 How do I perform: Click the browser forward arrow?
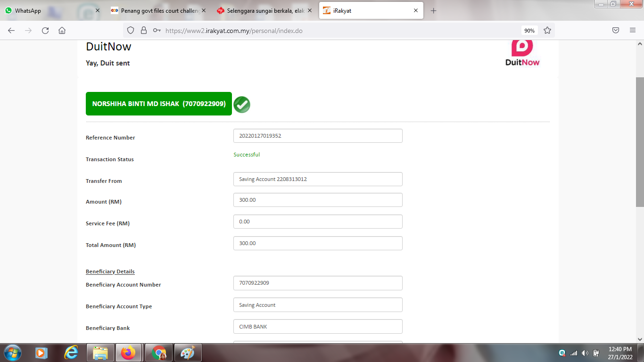coord(28,31)
